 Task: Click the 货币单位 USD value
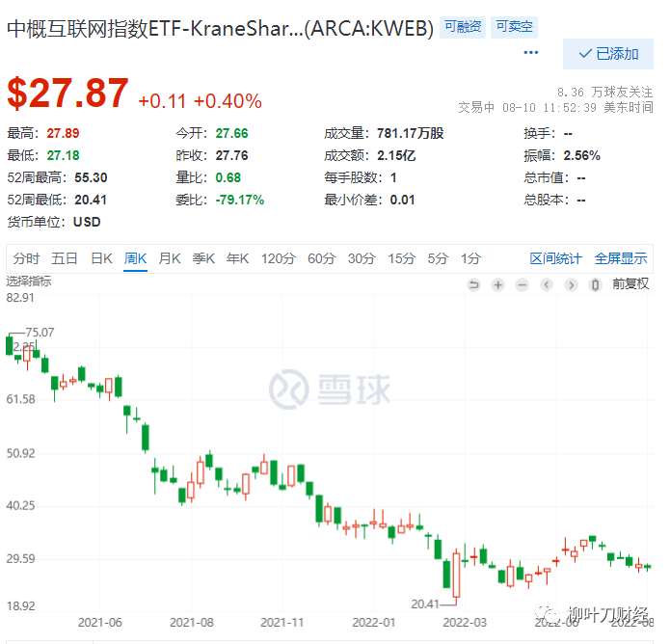87,222
